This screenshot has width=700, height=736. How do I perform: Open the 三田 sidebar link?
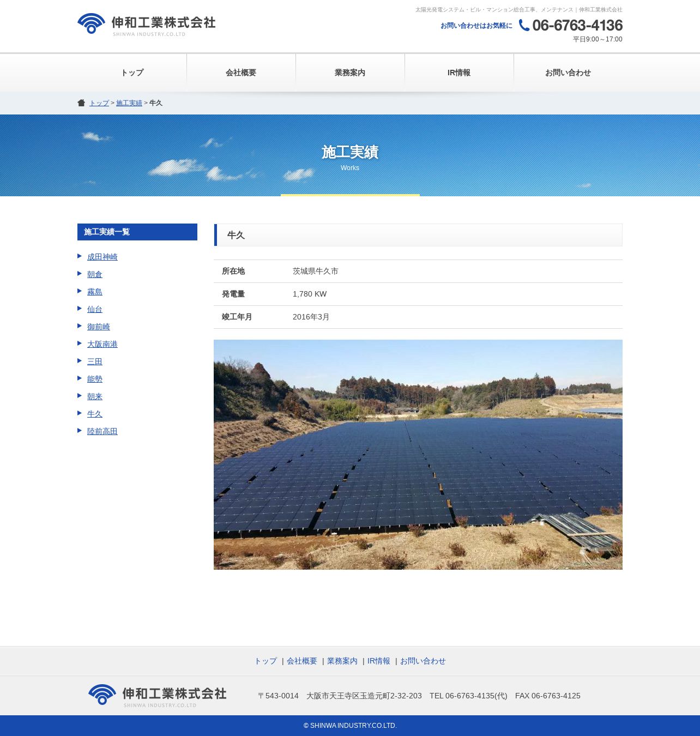pyautogui.click(x=95, y=361)
